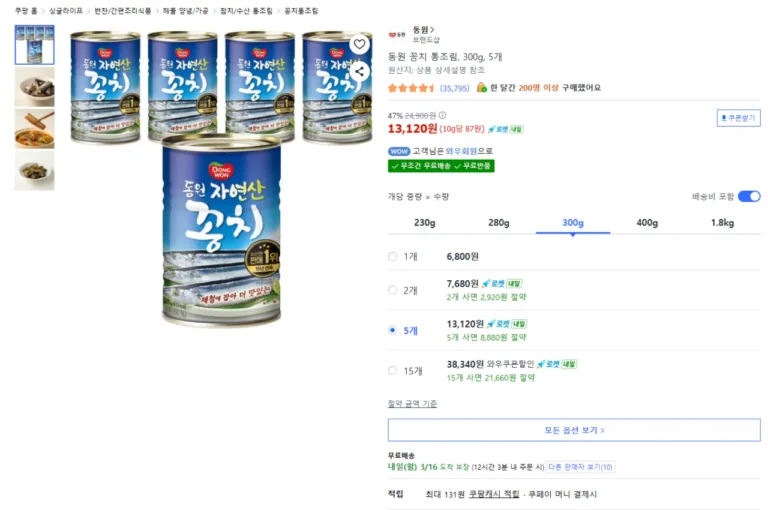Go to 꽁치통조림 breadcrumb category
The height and width of the screenshot is (510, 768).
coord(300,10)
